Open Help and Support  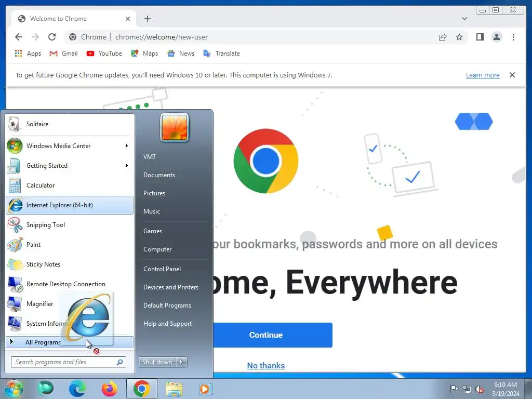click(x=168, y=324)
